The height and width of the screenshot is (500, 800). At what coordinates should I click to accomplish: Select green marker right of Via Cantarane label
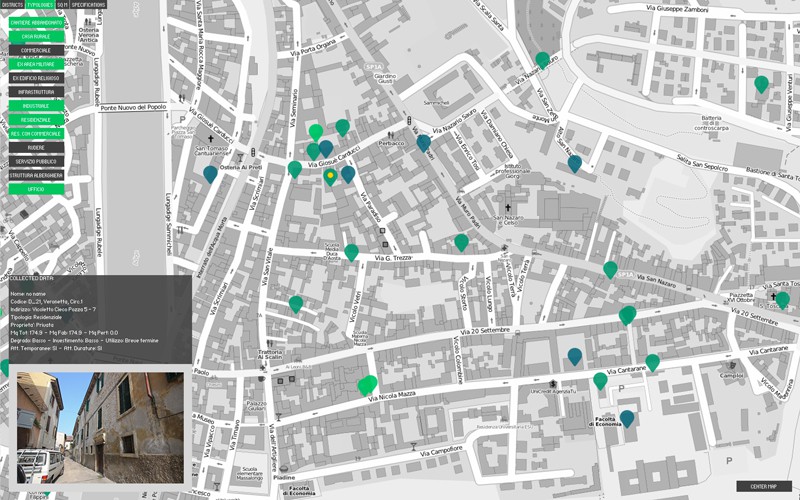tap(653, 363)
